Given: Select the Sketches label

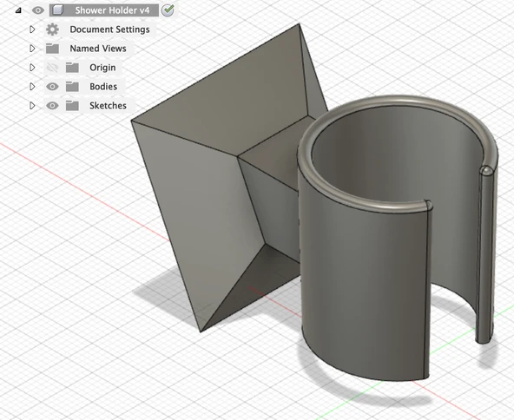Looking at the screenshot, I should coord(108,106).
